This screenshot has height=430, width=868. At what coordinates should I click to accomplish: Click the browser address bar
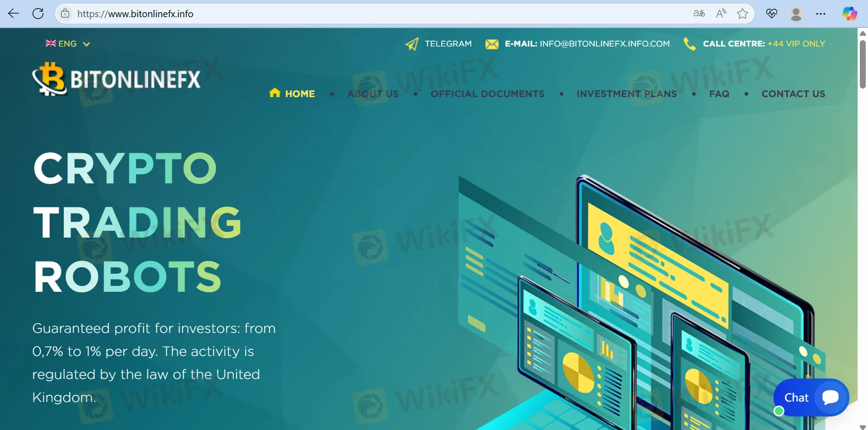point(362,14)
